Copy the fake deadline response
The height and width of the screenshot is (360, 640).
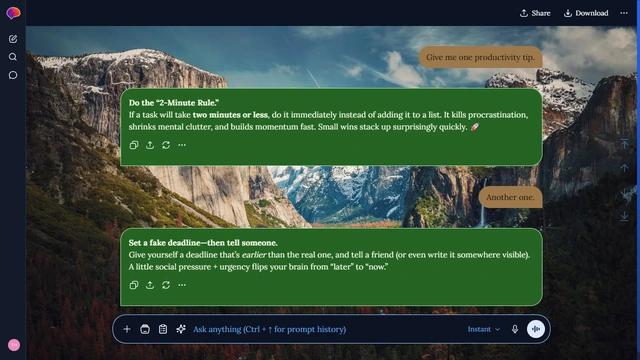click(x=134, y=285)
